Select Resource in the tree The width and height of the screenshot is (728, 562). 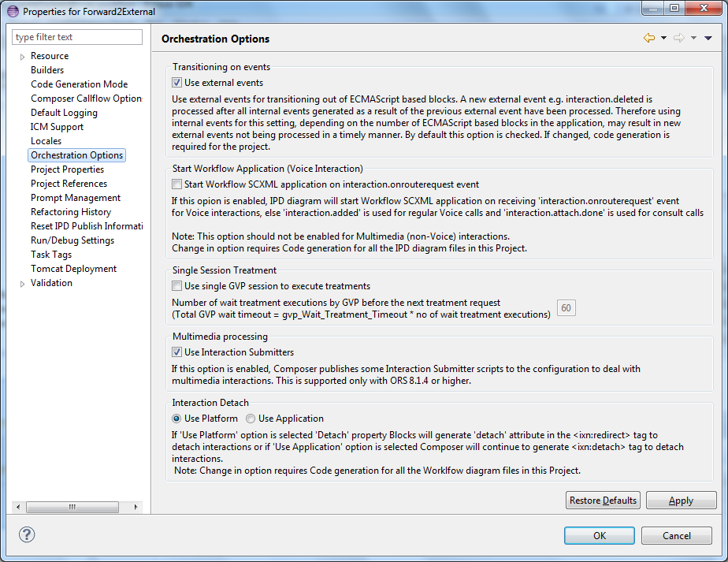pos(50,56)
